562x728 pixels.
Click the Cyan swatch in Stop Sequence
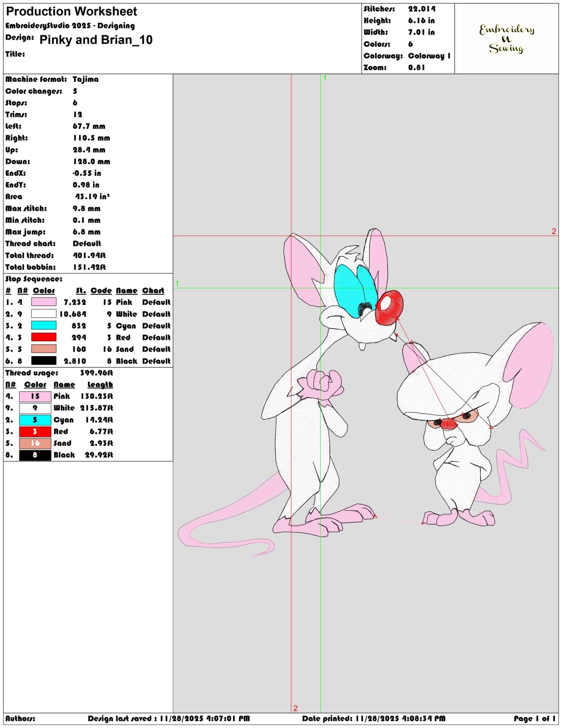coord(44,325)
